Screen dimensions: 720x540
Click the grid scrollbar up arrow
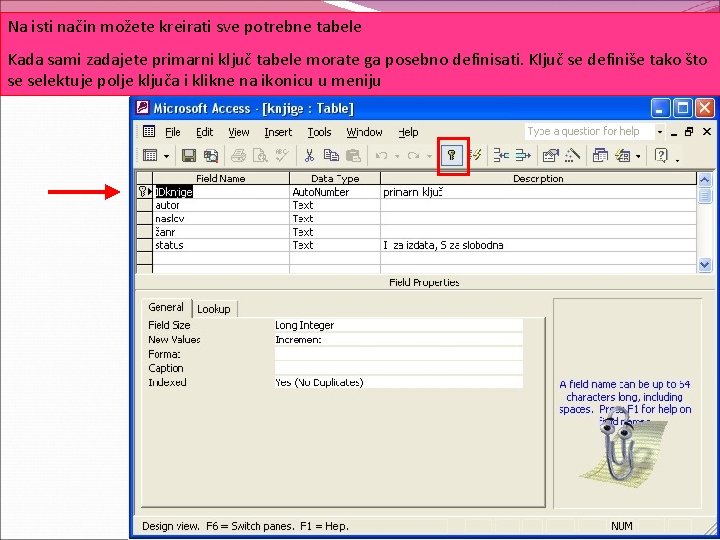tap(704, 180)
